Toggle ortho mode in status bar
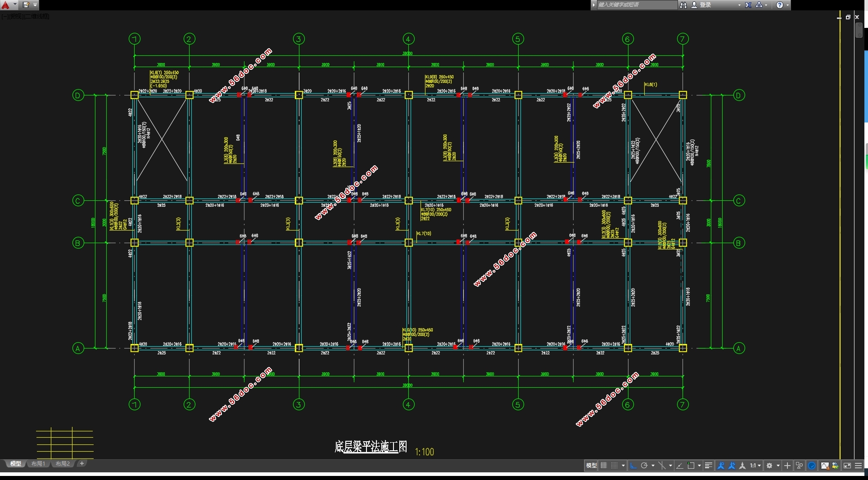Viewport: 868px width, 480px height. [633, 466]
